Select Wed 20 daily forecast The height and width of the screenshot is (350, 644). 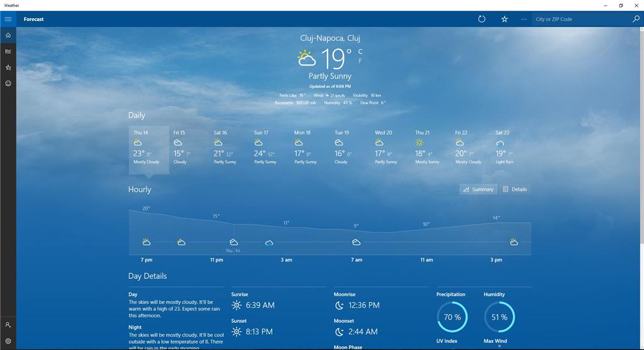(x=390, y=150)
